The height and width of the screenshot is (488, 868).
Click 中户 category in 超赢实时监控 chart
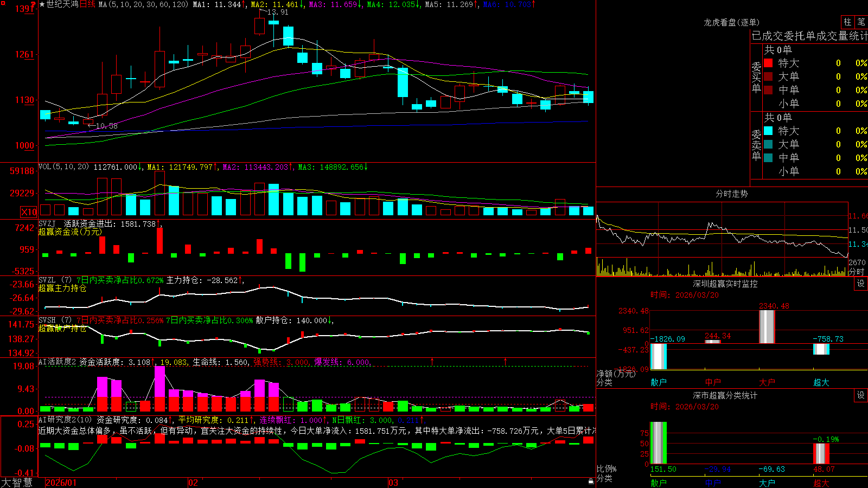click(x=713, y=382)
